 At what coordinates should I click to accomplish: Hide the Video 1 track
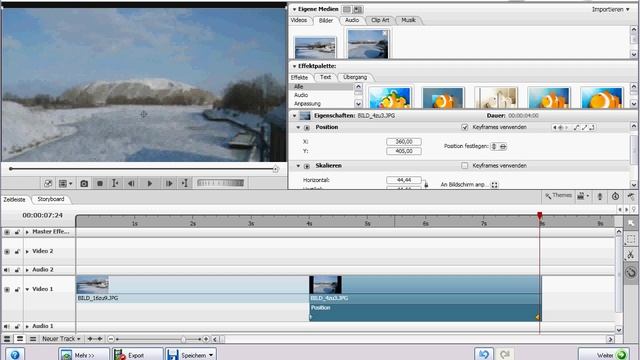(x=7, y=289)
